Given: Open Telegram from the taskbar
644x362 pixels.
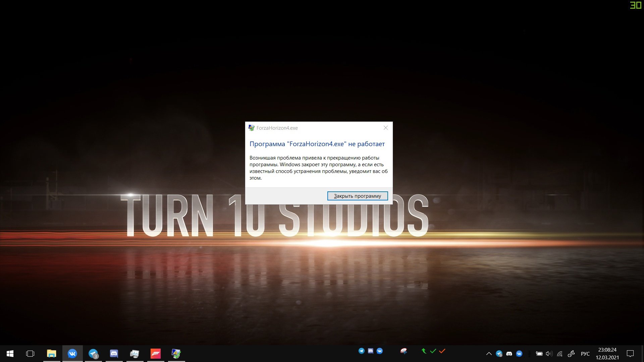Looking at the screenshot, I should coord(93,354).
